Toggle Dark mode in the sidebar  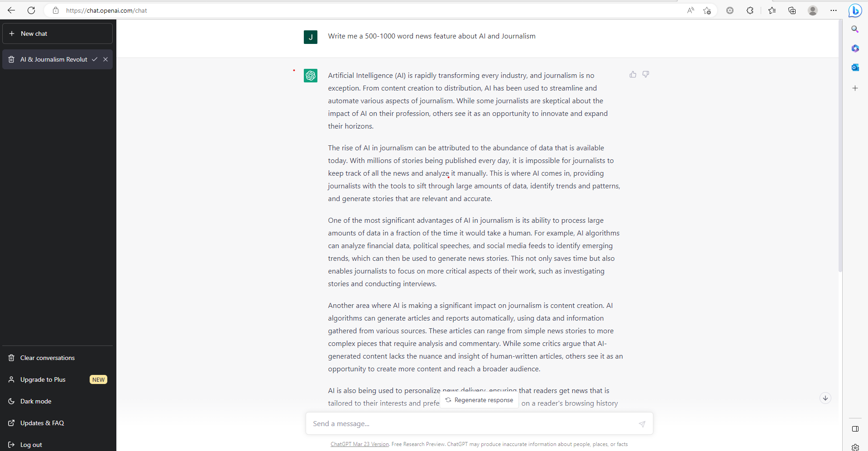[36, 401]
